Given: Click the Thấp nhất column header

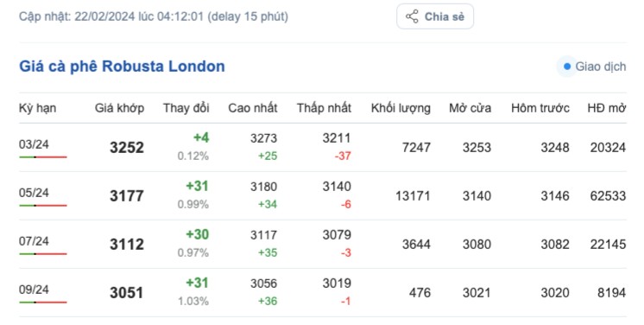Looking at the screenshot, I should [x=324, y=108].
